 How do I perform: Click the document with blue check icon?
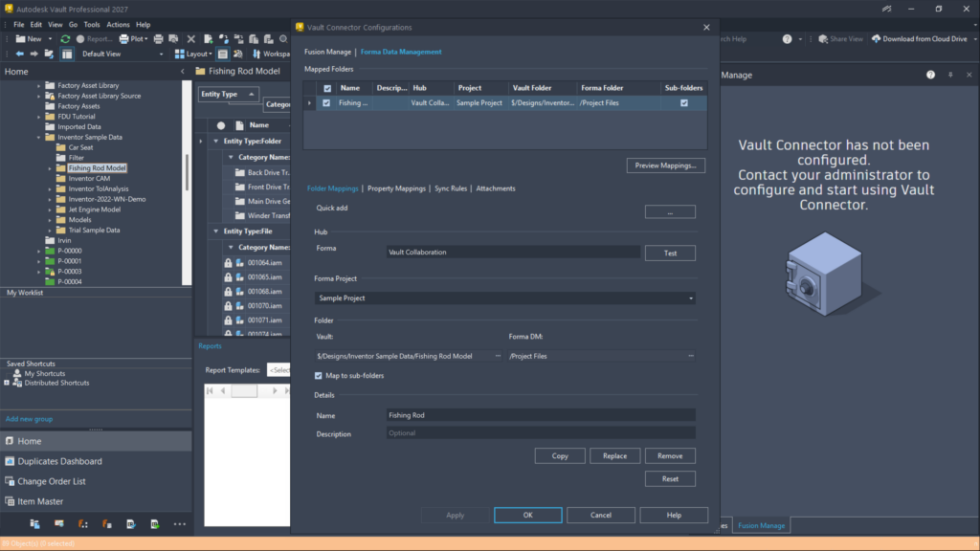pyautogui.click(x=131, y=524)
